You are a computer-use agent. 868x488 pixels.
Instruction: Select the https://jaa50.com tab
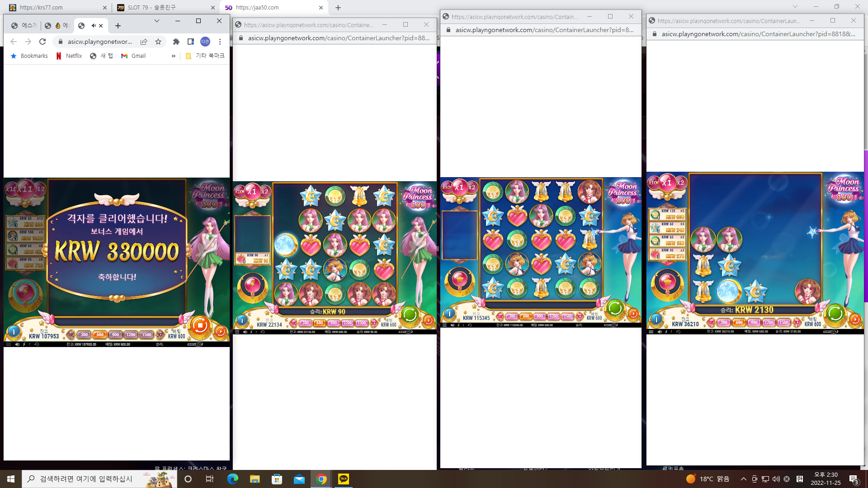(x=274, y=7)
